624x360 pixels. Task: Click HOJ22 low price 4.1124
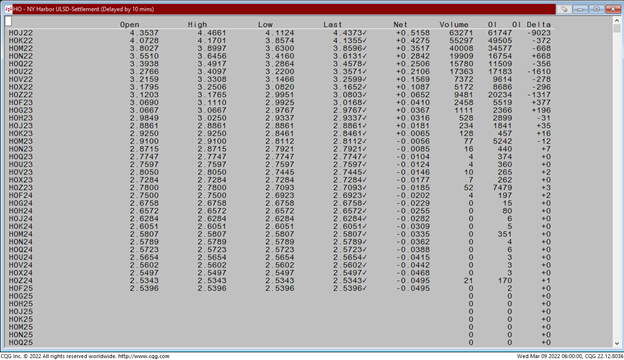280,33
